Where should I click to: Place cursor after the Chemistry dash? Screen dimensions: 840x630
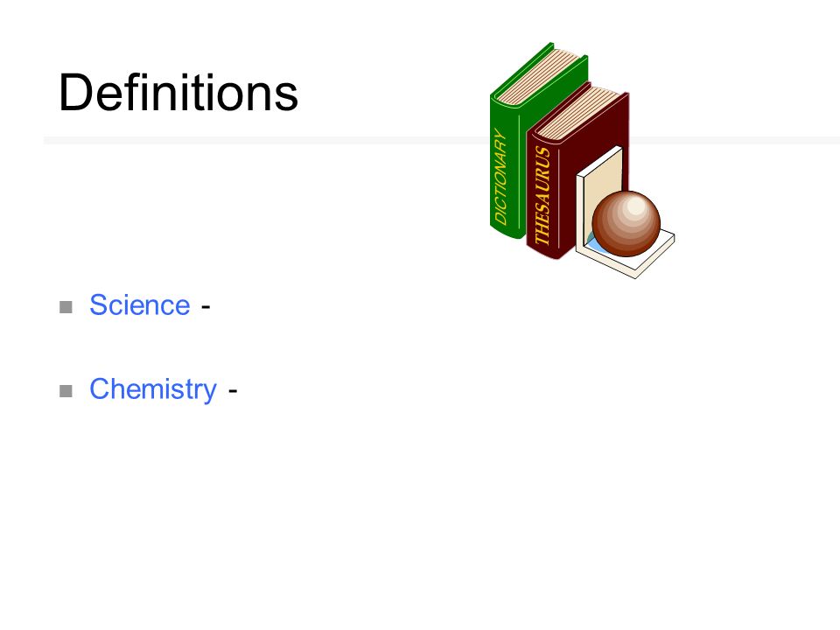(x=238, y=390)
